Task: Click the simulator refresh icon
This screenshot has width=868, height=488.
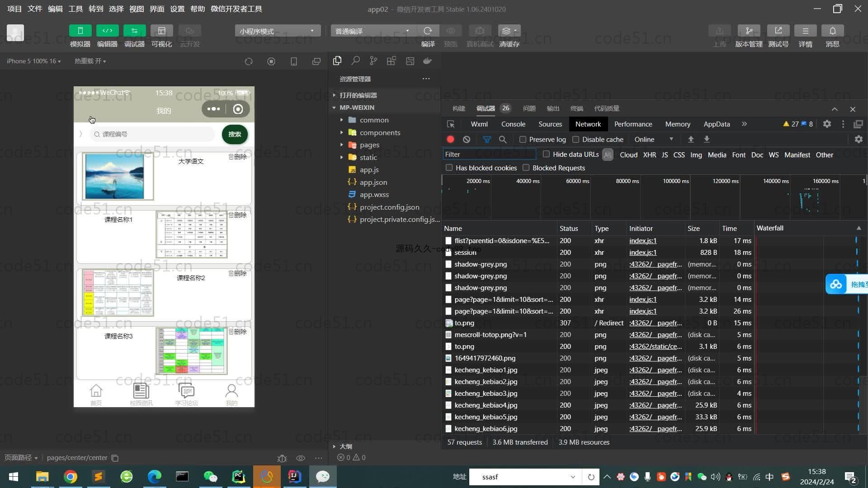Action: point(249,61)
